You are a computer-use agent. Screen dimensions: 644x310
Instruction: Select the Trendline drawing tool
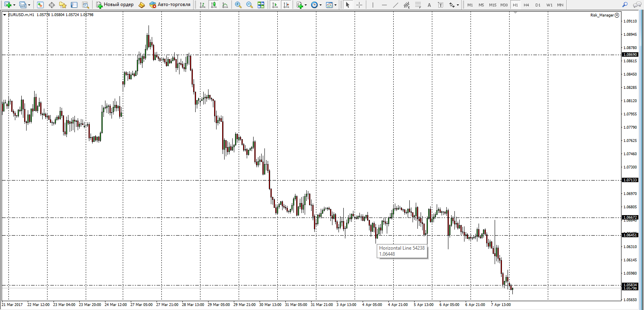coord(396,5)
